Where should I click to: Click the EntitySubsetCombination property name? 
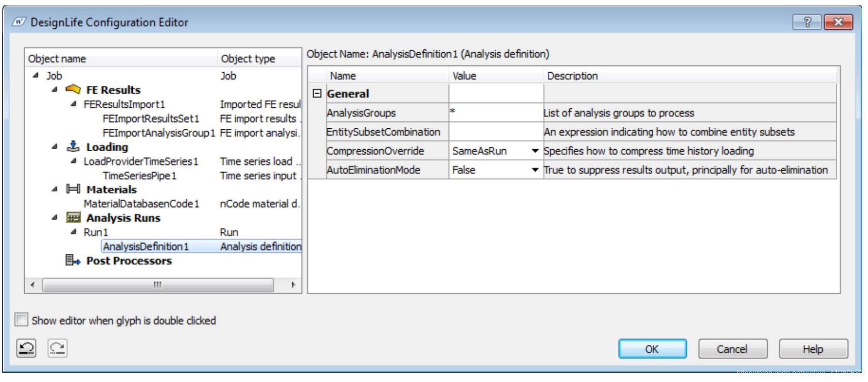(383, 132)
